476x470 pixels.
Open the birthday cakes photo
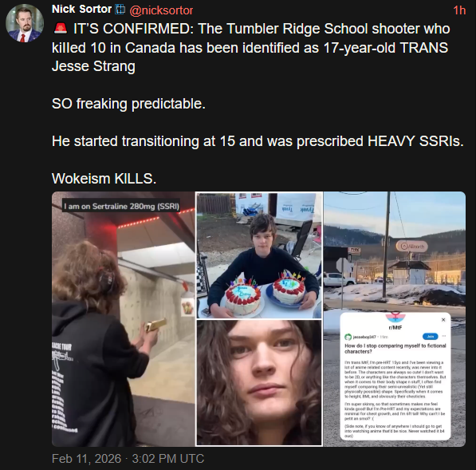pyautogui.click(x=259, y=255)
